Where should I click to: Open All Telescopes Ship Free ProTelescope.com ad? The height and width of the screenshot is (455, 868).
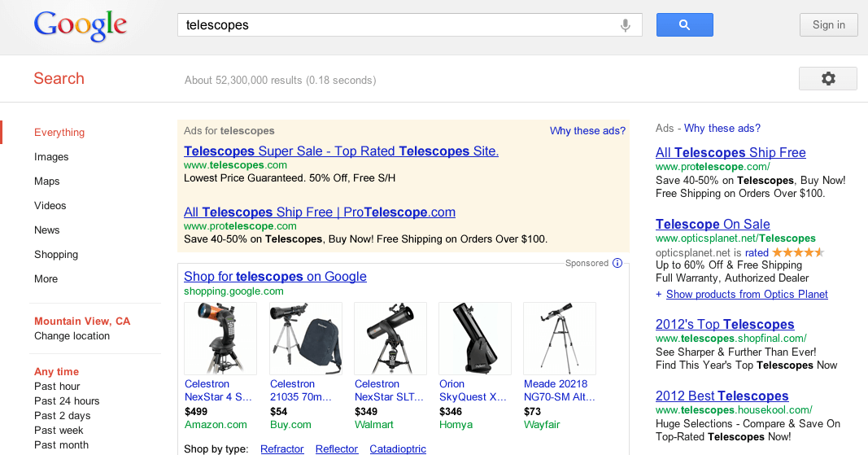(x=320, y=212)
